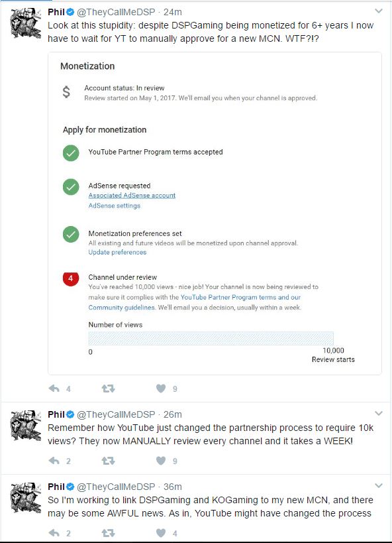The image size is (392, 543).
Task: Like the 24m tweet with 9 likes
Action: (161, 389)
